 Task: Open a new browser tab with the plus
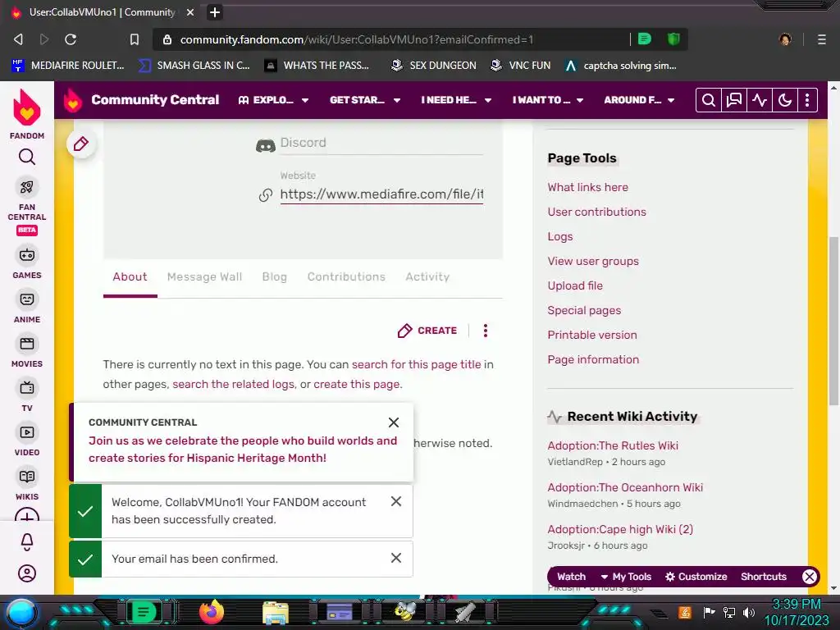(215, 12)
